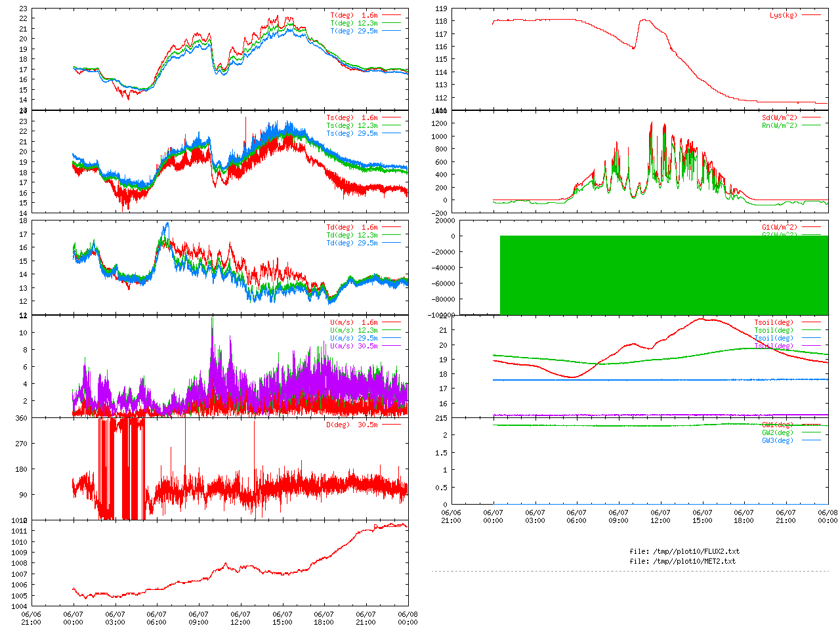The image size is (840, 630).
Task: Select the "Ts(deg) 29.5m" legend entry
Action: click(352, 133)
